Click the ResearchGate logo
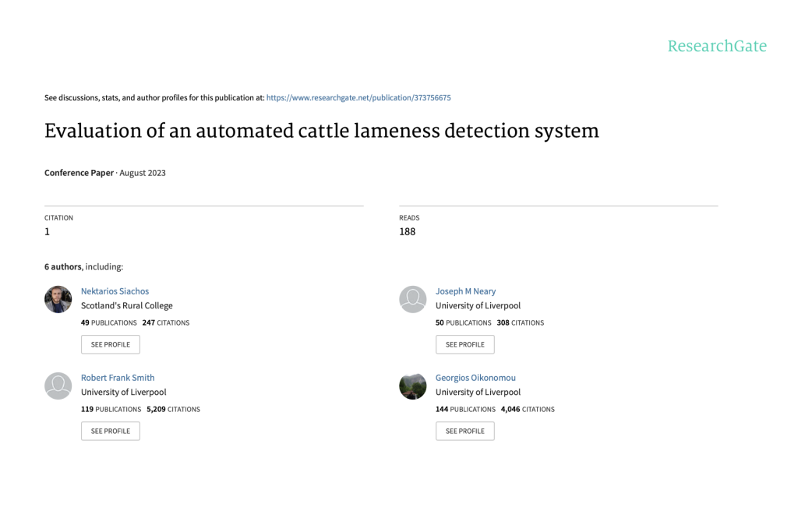The image size is (798, 532). click(x=716, y=46)
